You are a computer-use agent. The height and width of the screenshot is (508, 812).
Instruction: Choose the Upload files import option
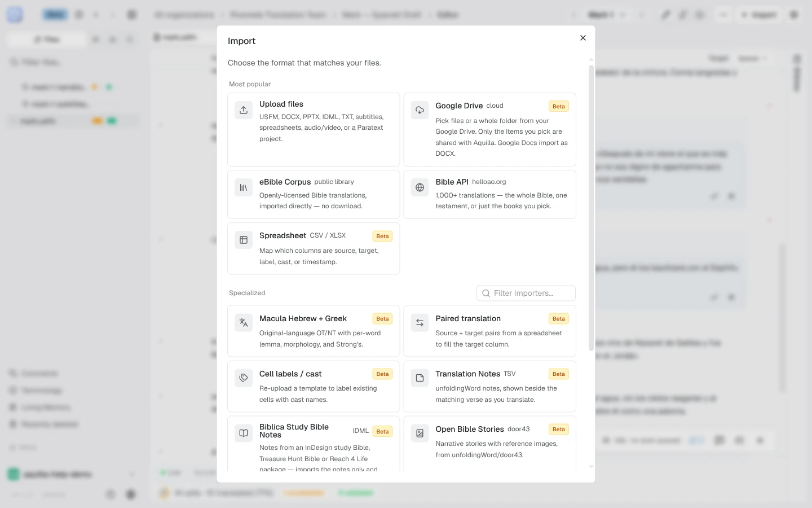click(x=314, y=129)
